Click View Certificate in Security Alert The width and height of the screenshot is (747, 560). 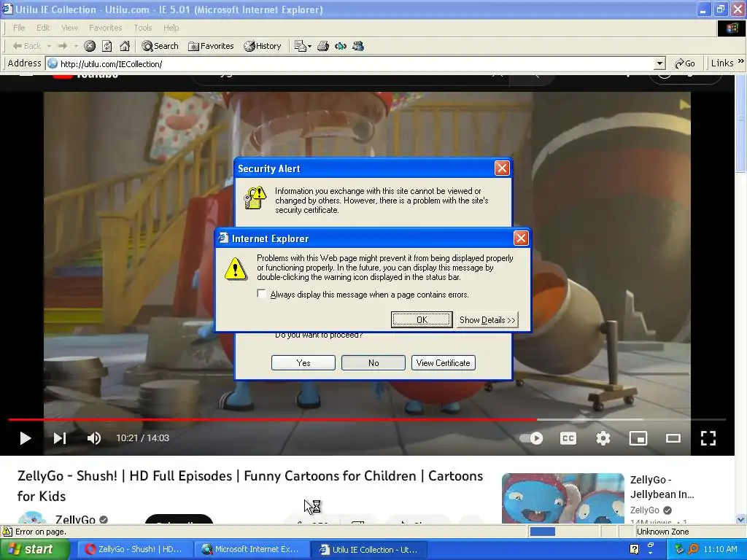pos(443,363)
